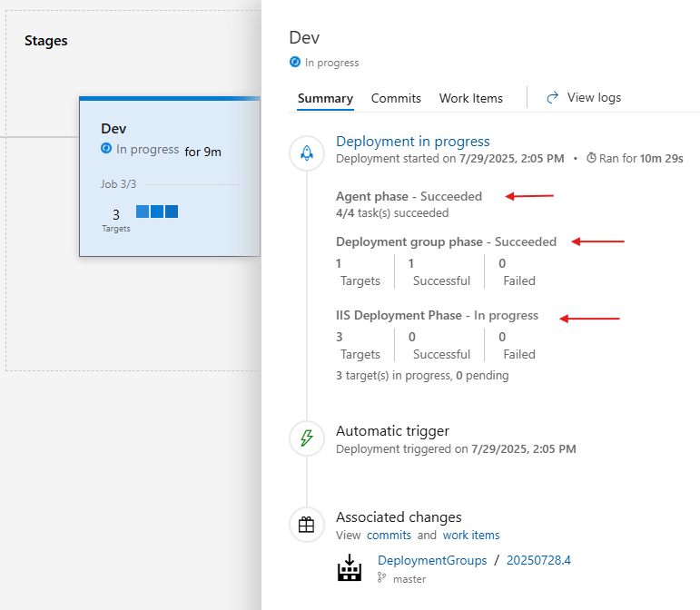Follow the work items link

point(471,535)
